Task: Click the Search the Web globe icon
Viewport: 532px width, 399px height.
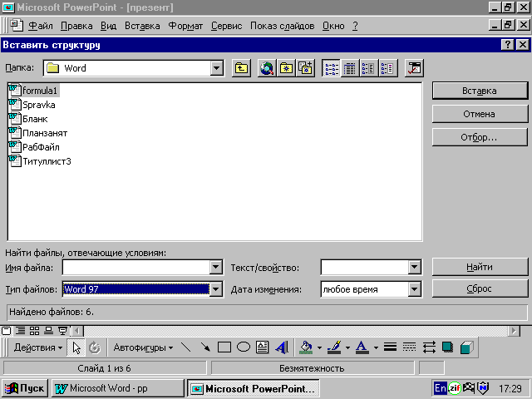Action: pyautogui.click(x=267, y=68)
